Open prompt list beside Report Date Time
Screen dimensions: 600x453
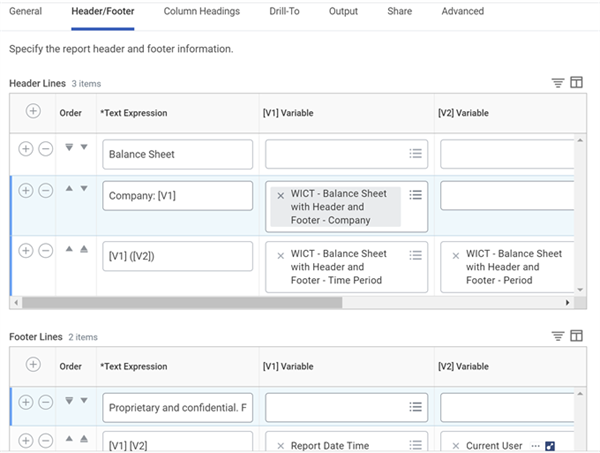point(415,445)
